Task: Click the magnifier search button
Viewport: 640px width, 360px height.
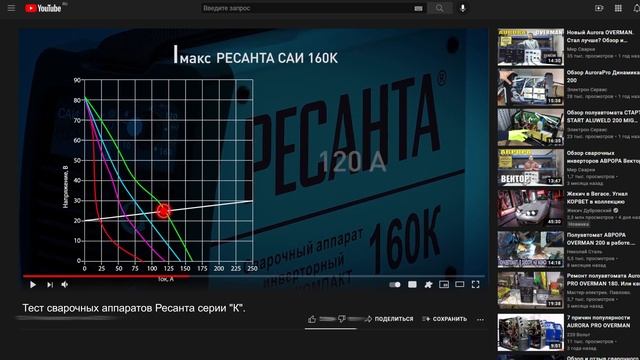Action: tap(440, 8)
